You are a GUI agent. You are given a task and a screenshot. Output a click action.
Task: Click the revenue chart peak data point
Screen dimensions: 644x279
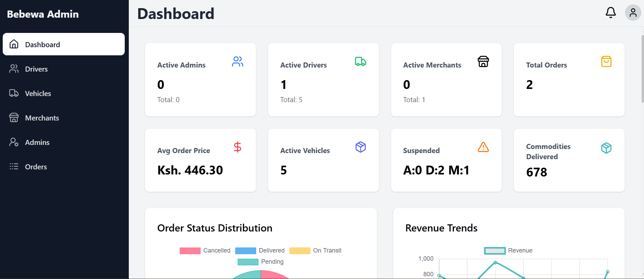tap(495, 262)
